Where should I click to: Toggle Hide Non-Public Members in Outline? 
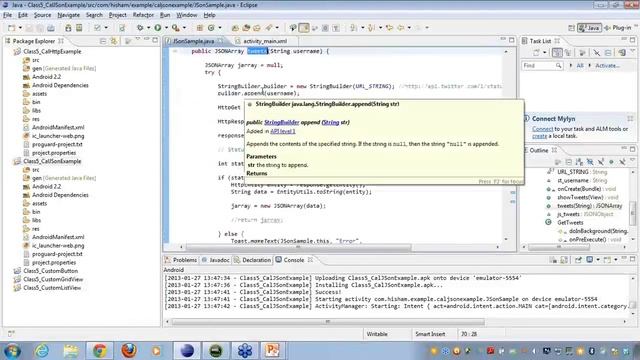[611, 162]
